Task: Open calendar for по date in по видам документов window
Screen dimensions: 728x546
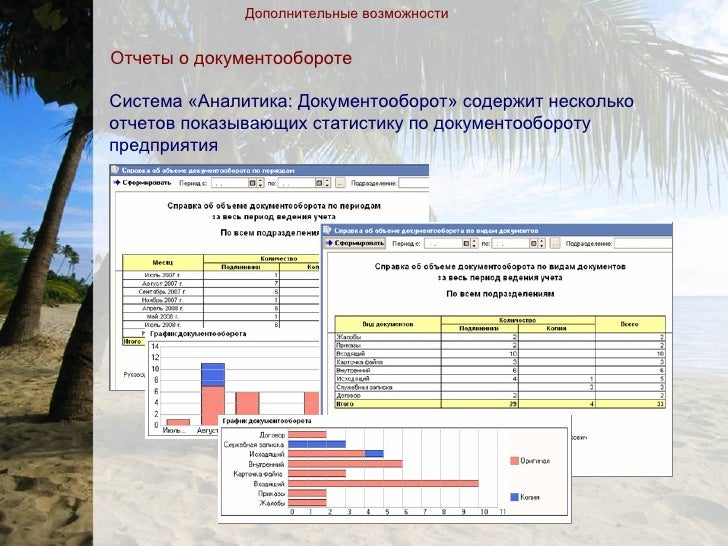Action: (533, 243)
